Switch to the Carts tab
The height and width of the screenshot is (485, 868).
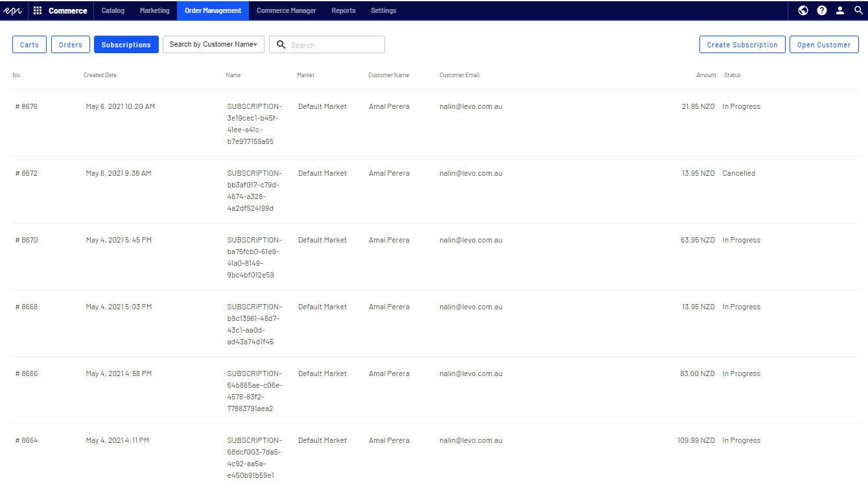tap(29, 45)
